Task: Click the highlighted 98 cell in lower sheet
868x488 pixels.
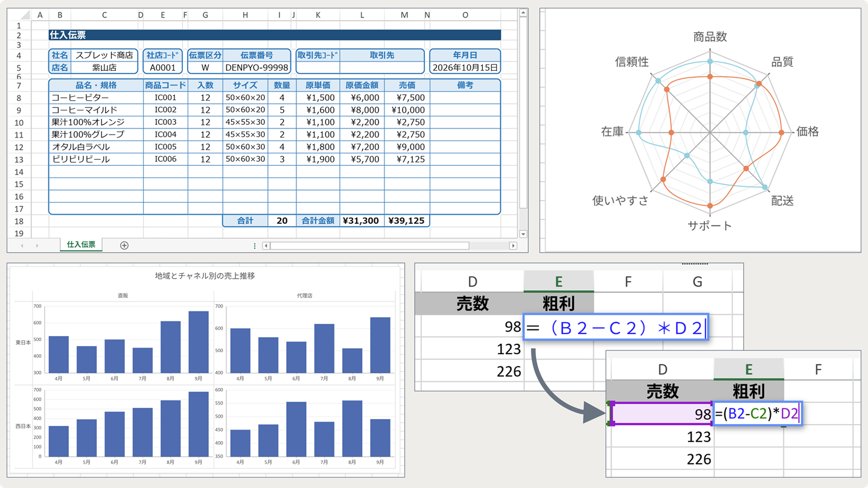Action: [662, 414]
